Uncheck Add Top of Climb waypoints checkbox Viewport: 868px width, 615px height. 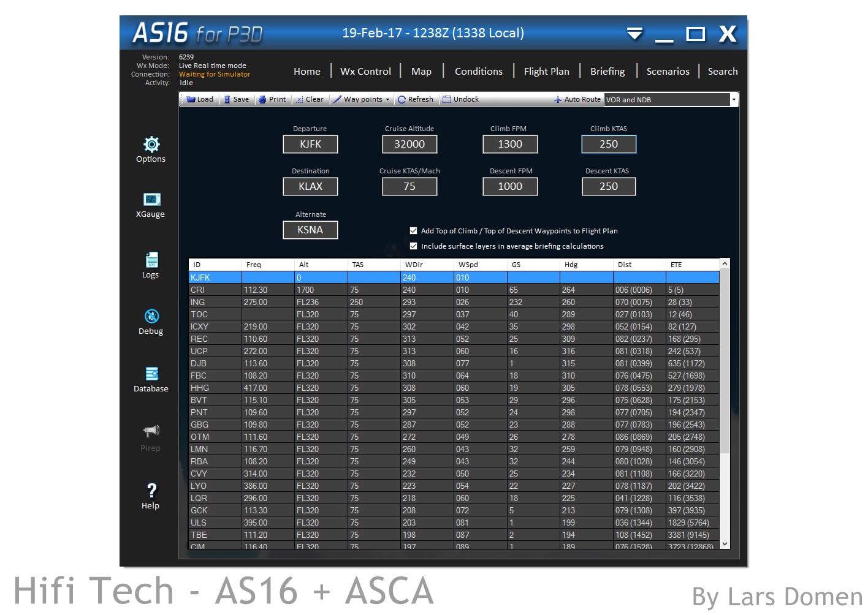click(413, 231)
